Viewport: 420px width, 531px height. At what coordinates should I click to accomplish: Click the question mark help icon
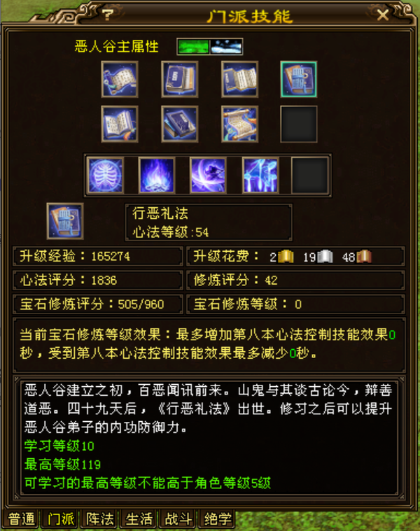point(108,15)
